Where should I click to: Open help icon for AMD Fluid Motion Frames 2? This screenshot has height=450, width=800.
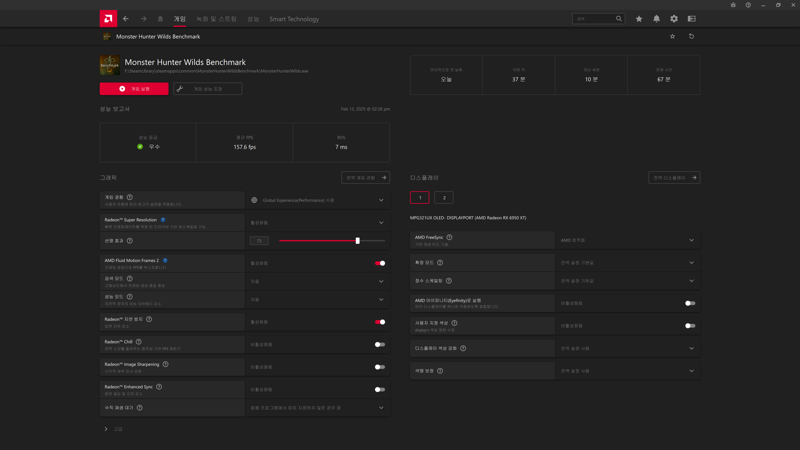(x=165, y=260)
